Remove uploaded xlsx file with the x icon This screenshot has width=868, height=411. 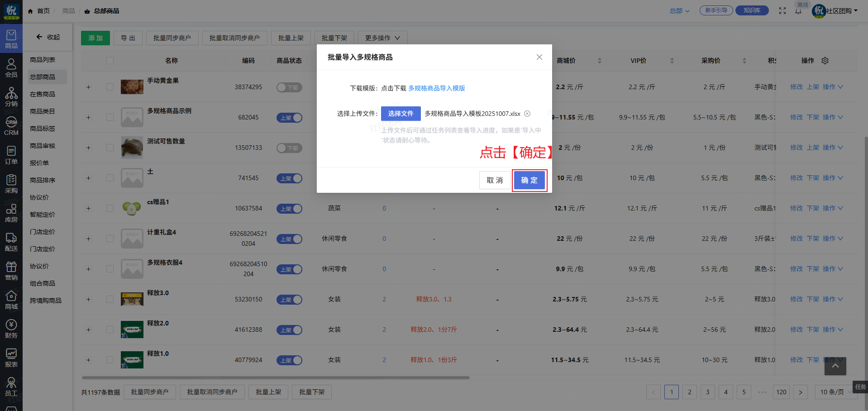[x=527, y=114]
